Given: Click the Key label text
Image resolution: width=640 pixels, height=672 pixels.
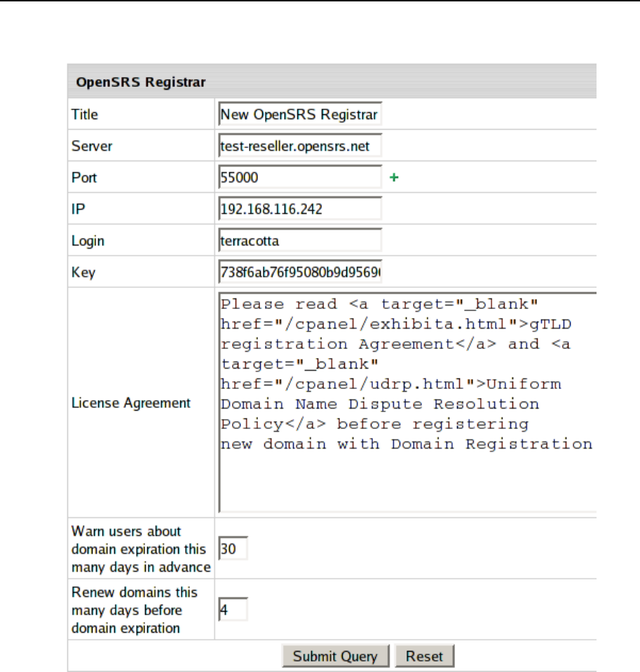Looking at the screenshot, I should pos(83,273).
